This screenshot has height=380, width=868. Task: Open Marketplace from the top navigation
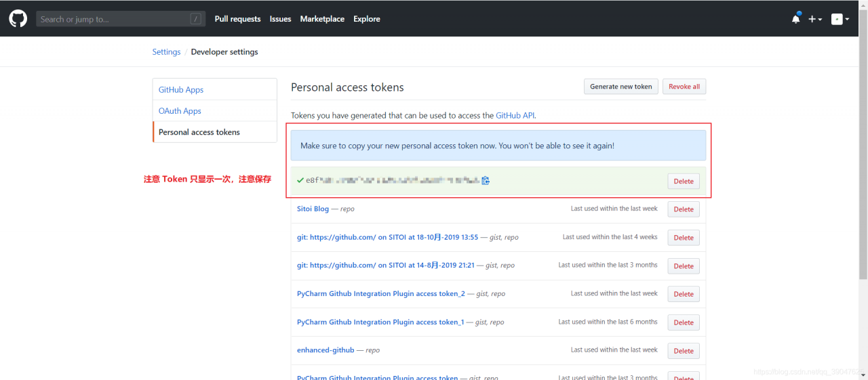coord(322,19)
